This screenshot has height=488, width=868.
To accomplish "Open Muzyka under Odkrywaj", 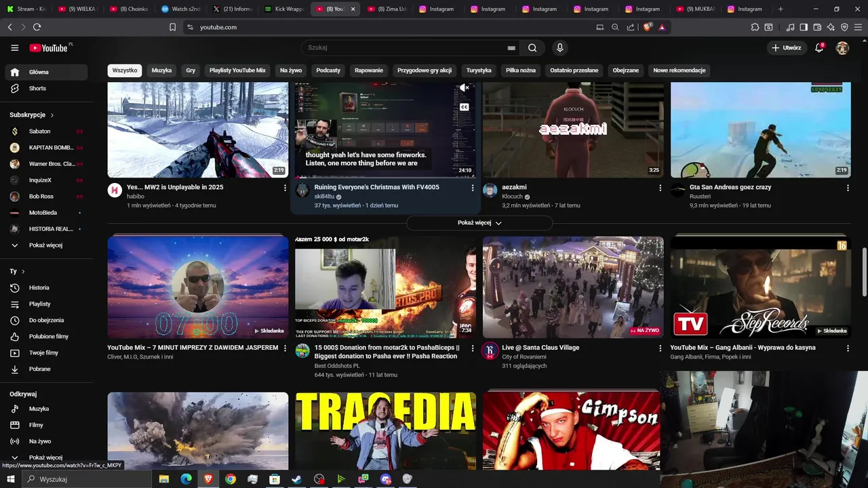I will [46, 409].
